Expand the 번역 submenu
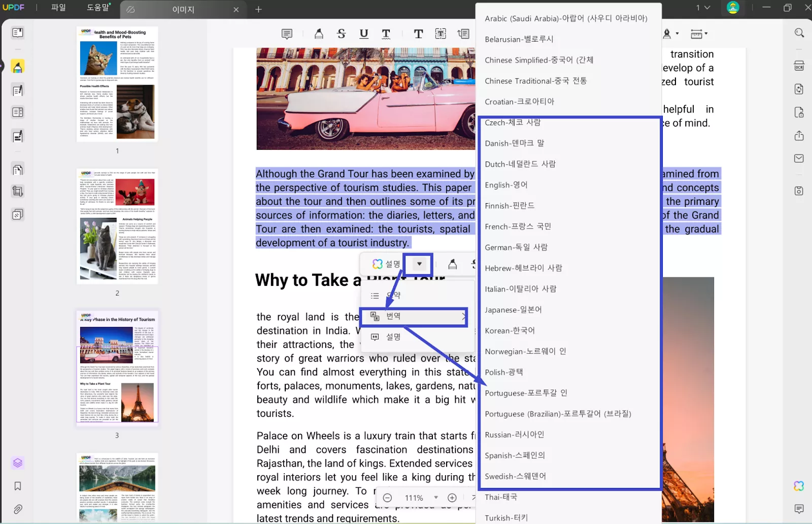The image size is (812, 524). point(414,316)
